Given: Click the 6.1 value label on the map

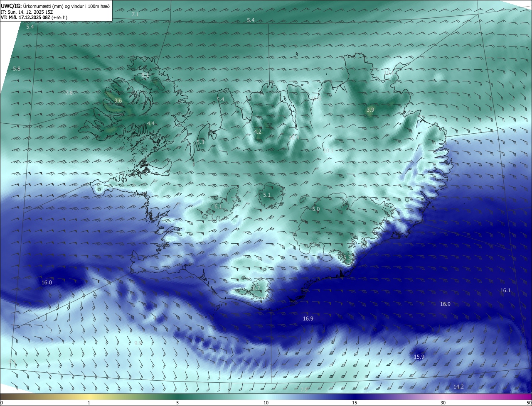Looking at the screenshot, I should (218, 207).
